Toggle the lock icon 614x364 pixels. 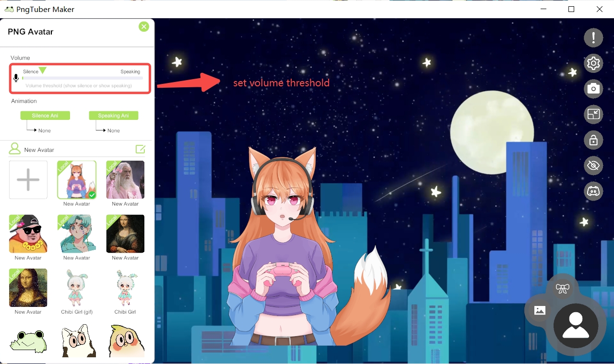pos(593,140)
